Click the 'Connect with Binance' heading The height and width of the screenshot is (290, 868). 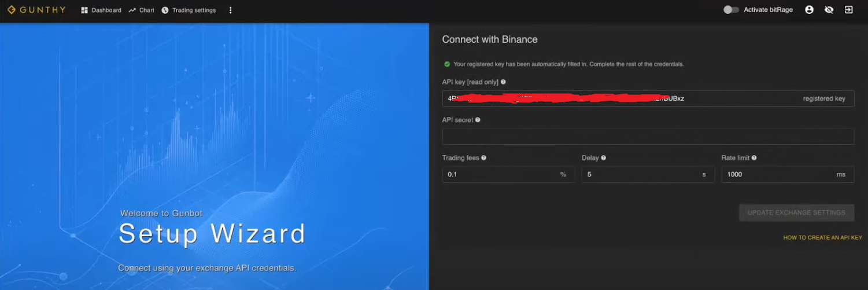[x=490, y=39]
